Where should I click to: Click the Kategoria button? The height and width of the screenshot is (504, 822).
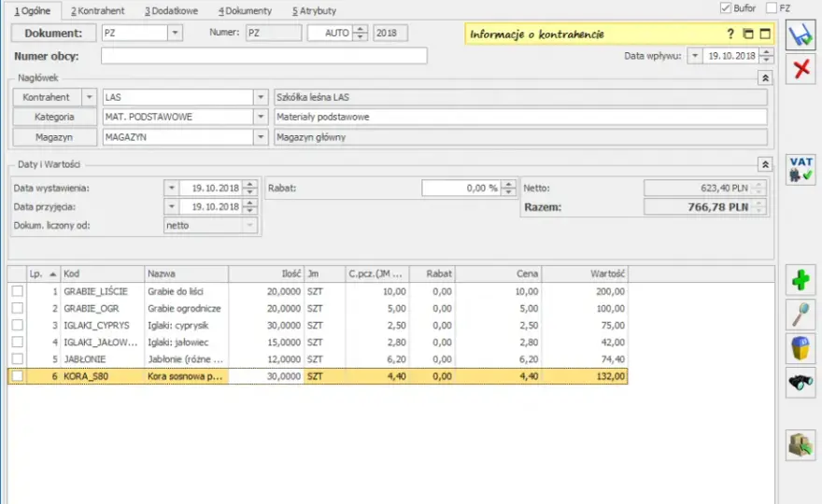coord(54,117)
